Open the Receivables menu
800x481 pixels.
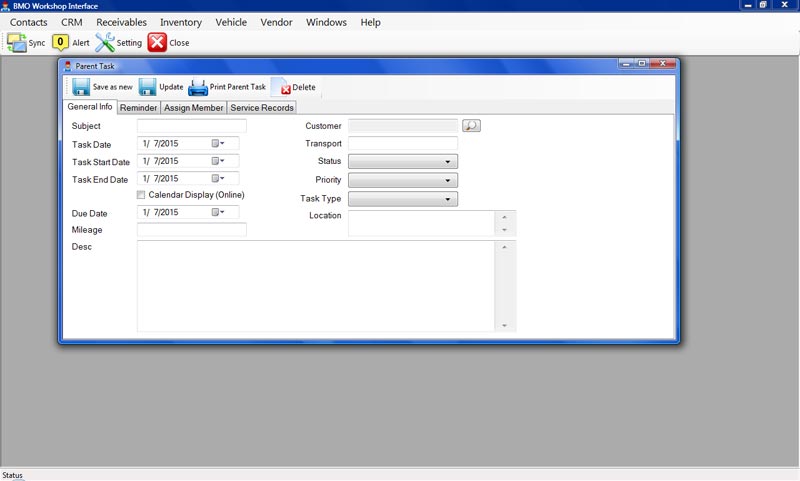121,22
